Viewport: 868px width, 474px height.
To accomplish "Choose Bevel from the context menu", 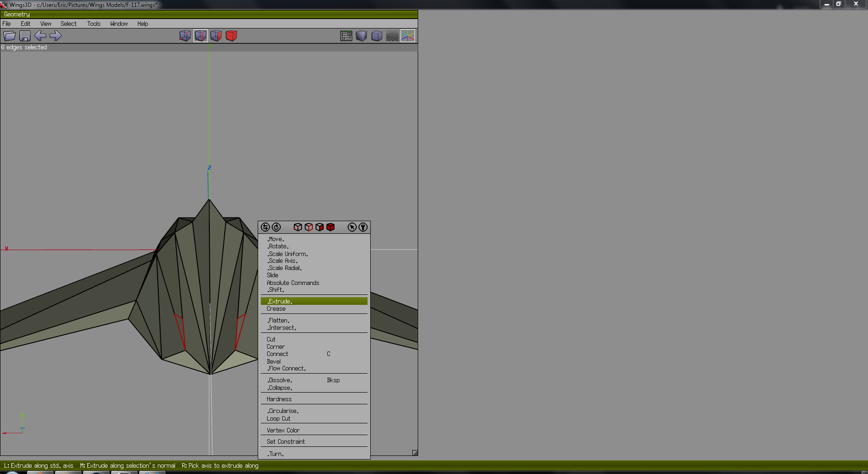I will 314,361.
